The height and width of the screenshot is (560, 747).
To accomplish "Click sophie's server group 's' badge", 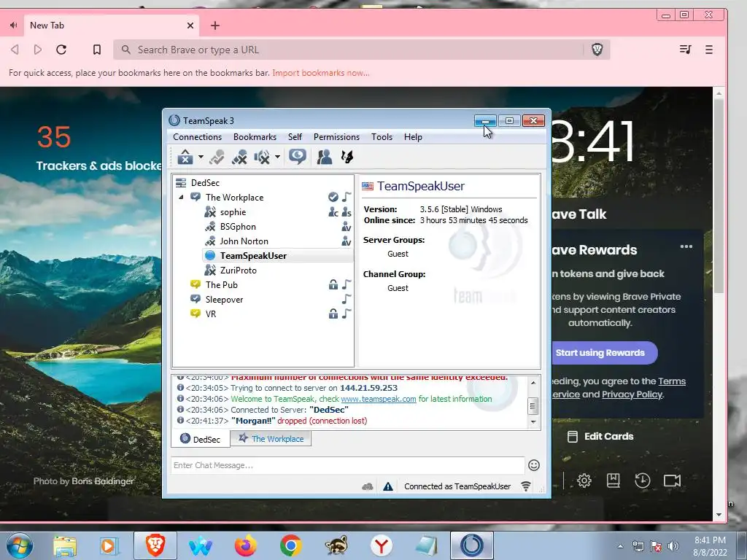I will (347, 212).
